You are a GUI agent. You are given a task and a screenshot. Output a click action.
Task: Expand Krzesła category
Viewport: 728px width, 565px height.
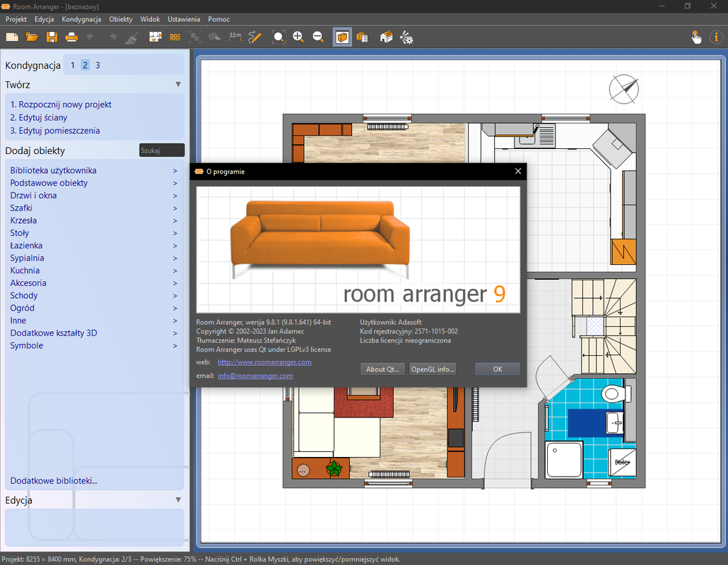click(x=94, y=220)
